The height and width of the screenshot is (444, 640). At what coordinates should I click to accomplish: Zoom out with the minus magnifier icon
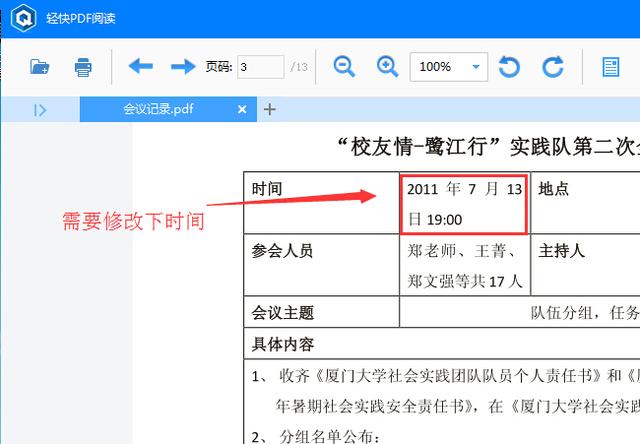[344, 67]
